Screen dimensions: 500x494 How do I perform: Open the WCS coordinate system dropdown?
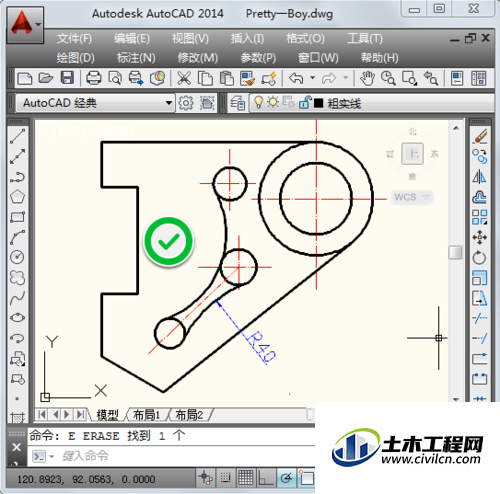(413, 197)
